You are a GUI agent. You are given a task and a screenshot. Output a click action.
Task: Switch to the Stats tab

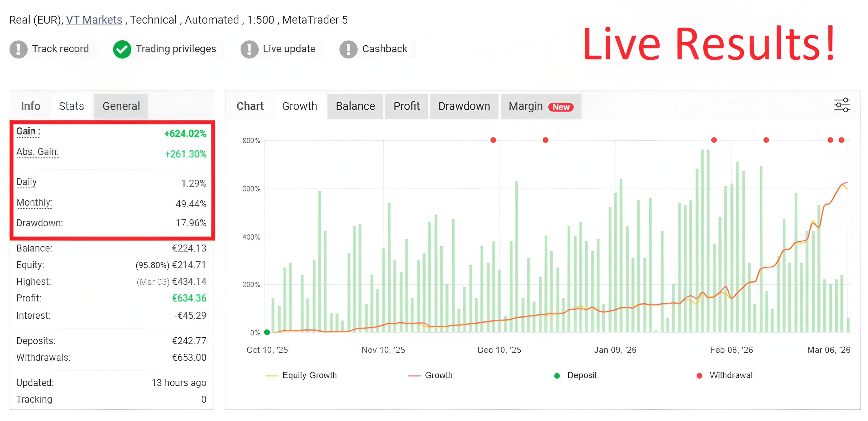pos(71,106)
